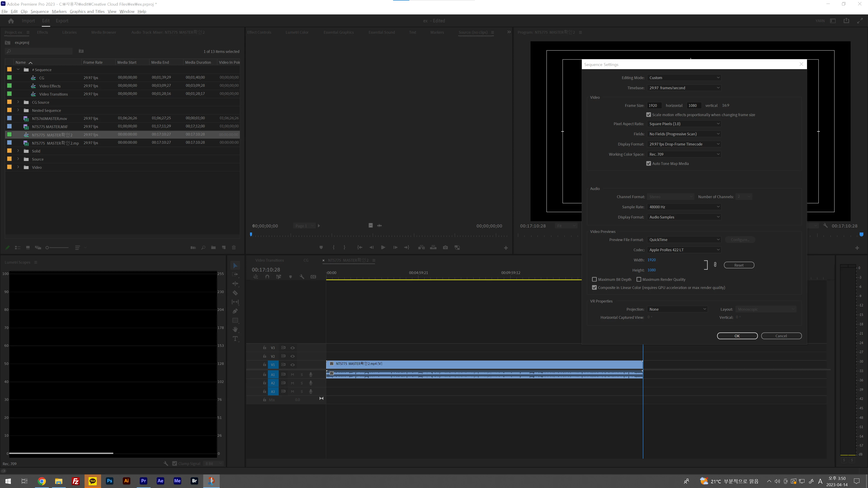Select the Hand tool
Viewport: 868px width, 488px height.
(235, 329)
